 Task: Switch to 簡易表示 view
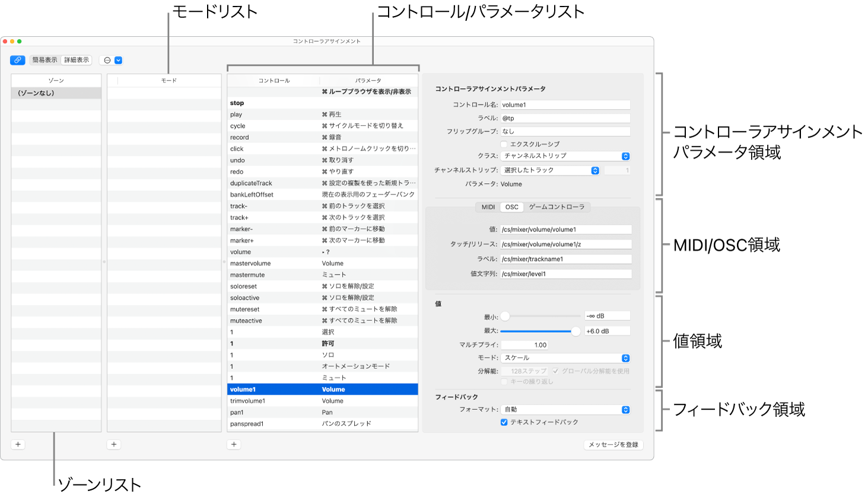tap(44, 60)
